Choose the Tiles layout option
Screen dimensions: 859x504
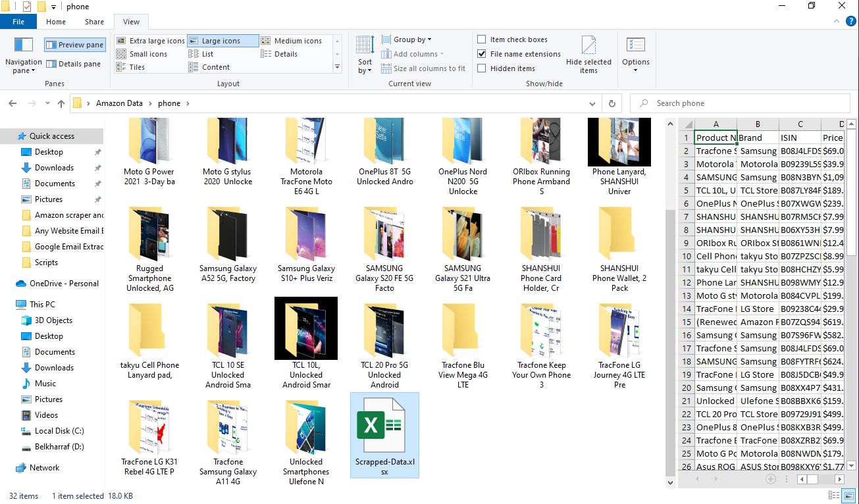131,67
